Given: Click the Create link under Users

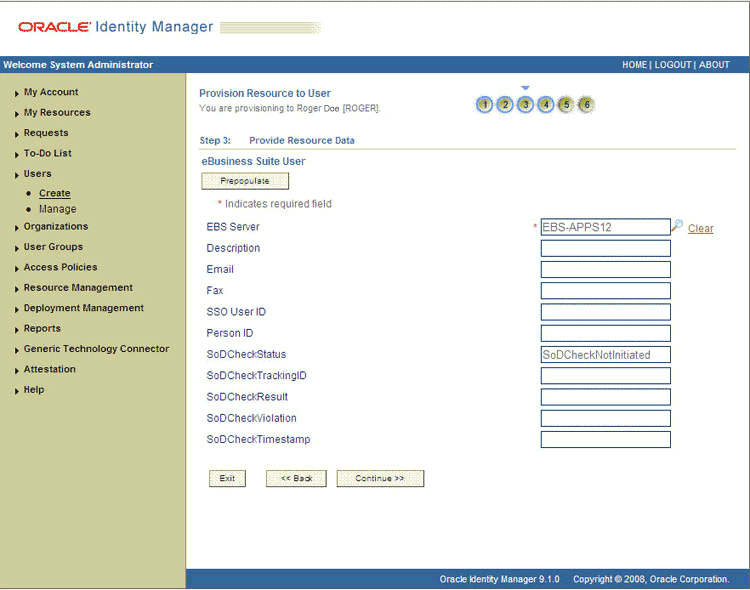Looking at the screenshot, I should click(55, 193).
